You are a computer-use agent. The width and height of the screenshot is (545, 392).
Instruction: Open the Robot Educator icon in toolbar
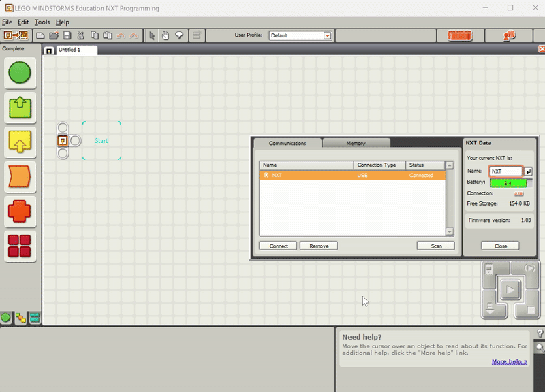click(16, 35)
